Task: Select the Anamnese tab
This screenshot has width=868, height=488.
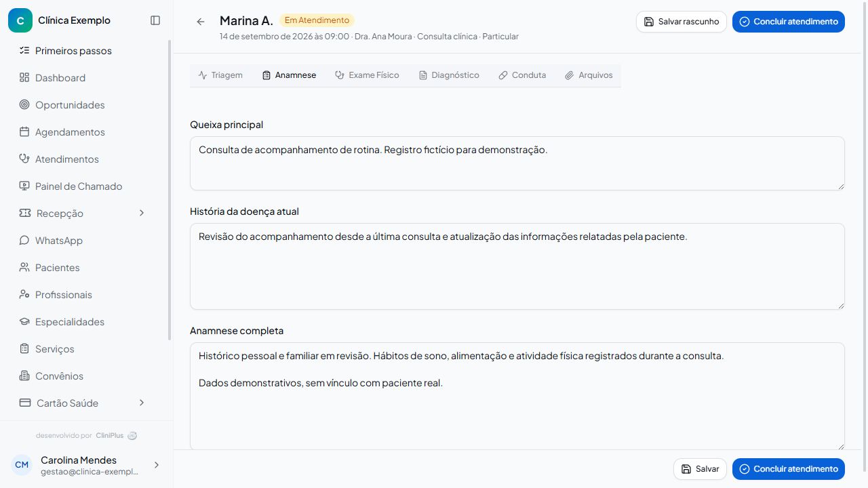Action: coord(289,75)
